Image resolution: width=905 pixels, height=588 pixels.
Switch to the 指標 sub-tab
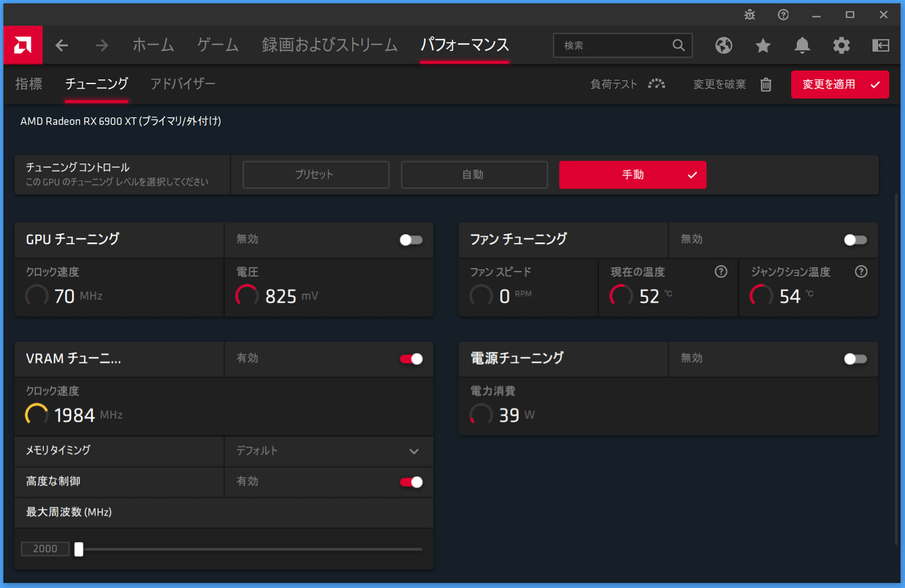point(29,84)
